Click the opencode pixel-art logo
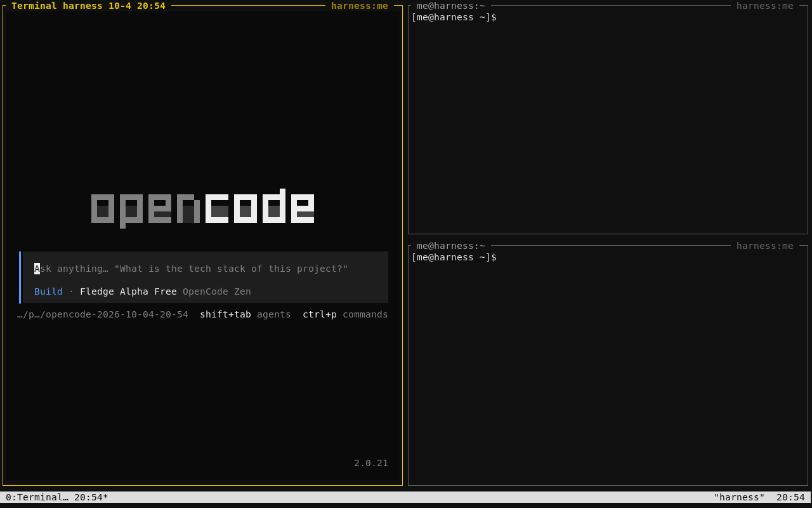This screenshot has height=508, width=812. point(203,208)
